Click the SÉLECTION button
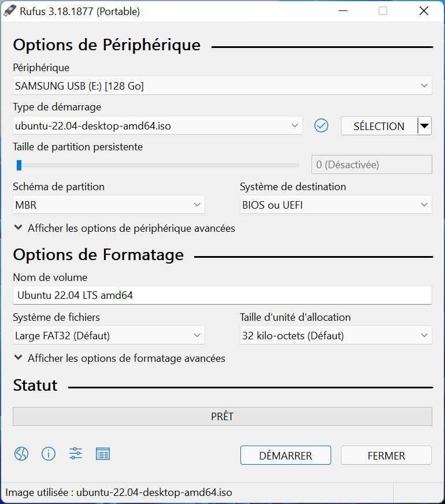Viewport: 445px width, 504px height. click(x=379, y=125)
